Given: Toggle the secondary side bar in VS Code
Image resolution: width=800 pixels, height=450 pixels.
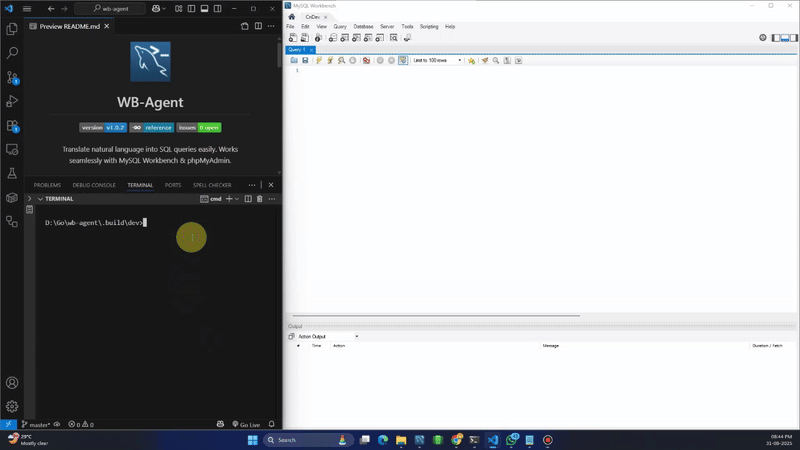Looking at the screenshot, I should point(218,9).
